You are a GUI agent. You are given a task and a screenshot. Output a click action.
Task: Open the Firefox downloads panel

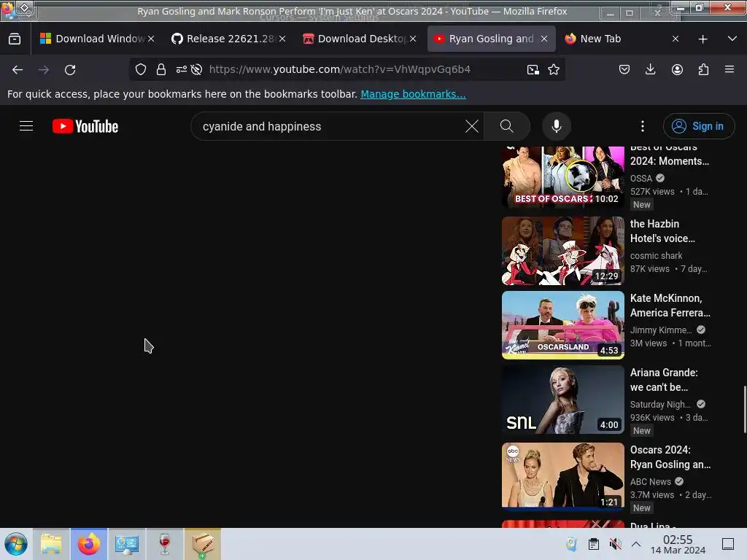650,69
